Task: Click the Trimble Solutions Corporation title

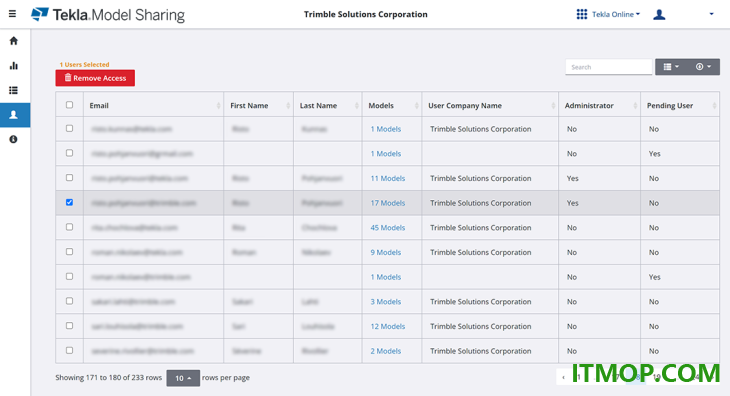Action: point(365,14)
